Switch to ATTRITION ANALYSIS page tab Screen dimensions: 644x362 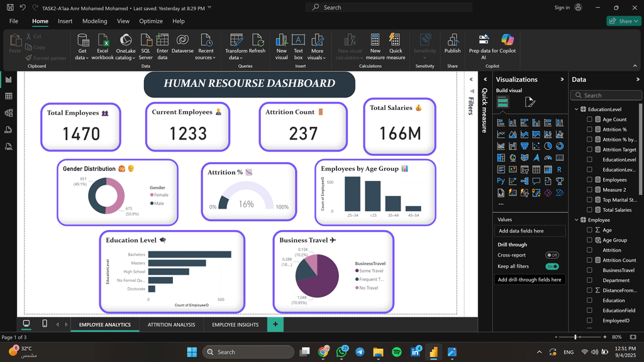click(171, 325)
